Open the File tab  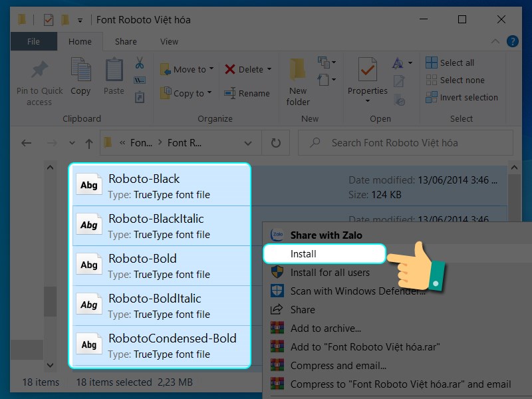(34, 41)
